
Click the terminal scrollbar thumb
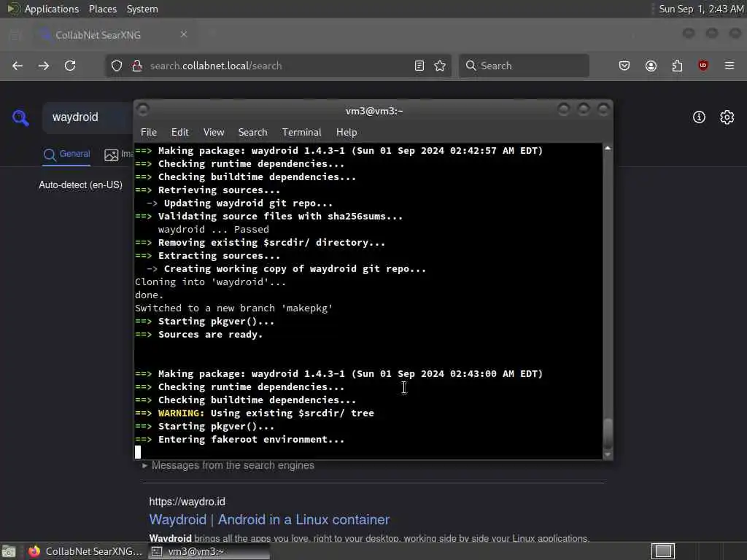pos(608,433)
